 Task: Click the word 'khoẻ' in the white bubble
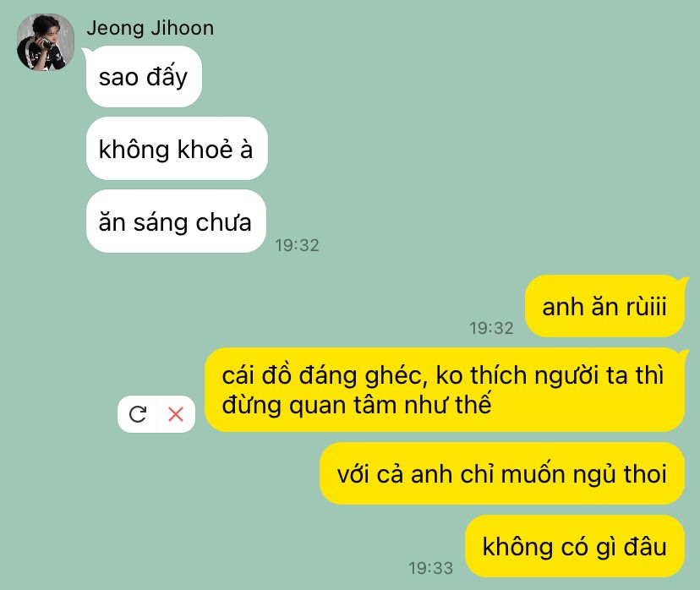[205, 149]
